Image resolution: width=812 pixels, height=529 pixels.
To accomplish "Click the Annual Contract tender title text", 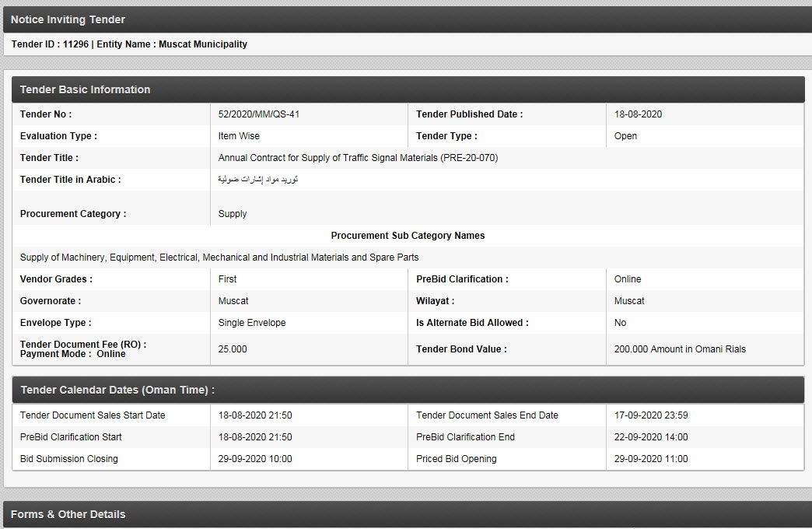I will coord(358,158).
